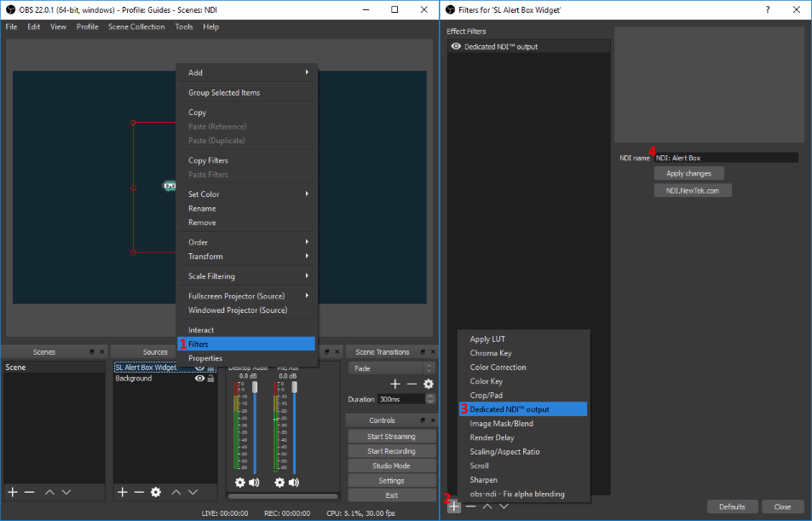Screen dimensions: 812x521
Task: Click the NDI name input field
Action: (x=726, y=158)
